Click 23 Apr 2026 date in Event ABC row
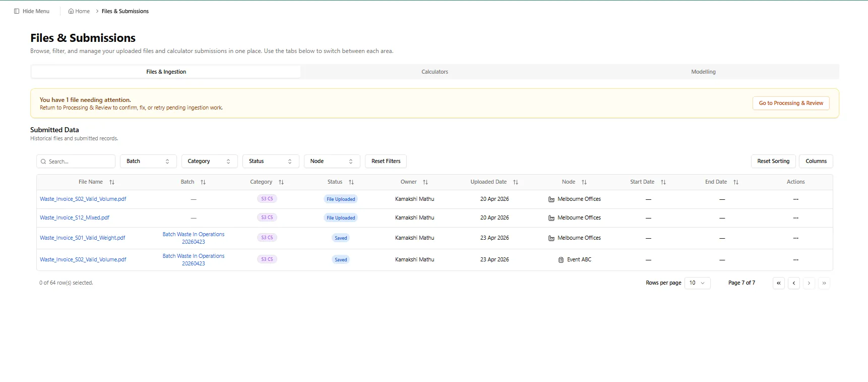The width and height of the screenshot is (868, 382). (494, 260)
